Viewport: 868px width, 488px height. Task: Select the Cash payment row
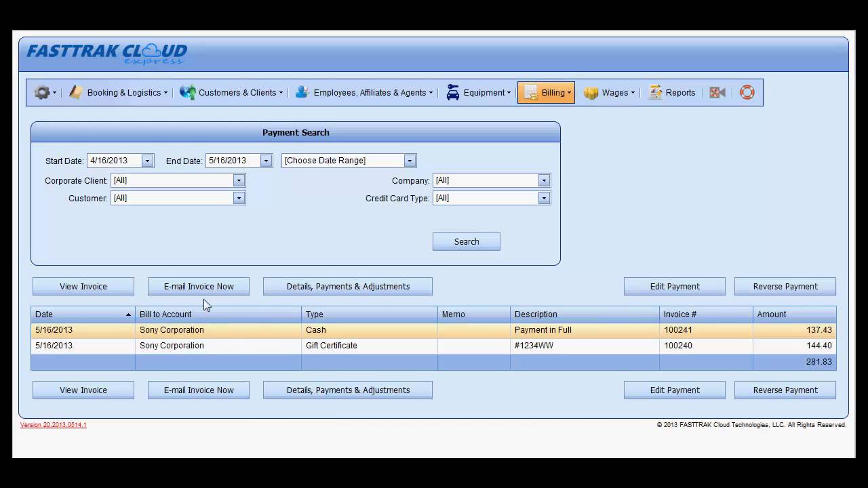433,330
